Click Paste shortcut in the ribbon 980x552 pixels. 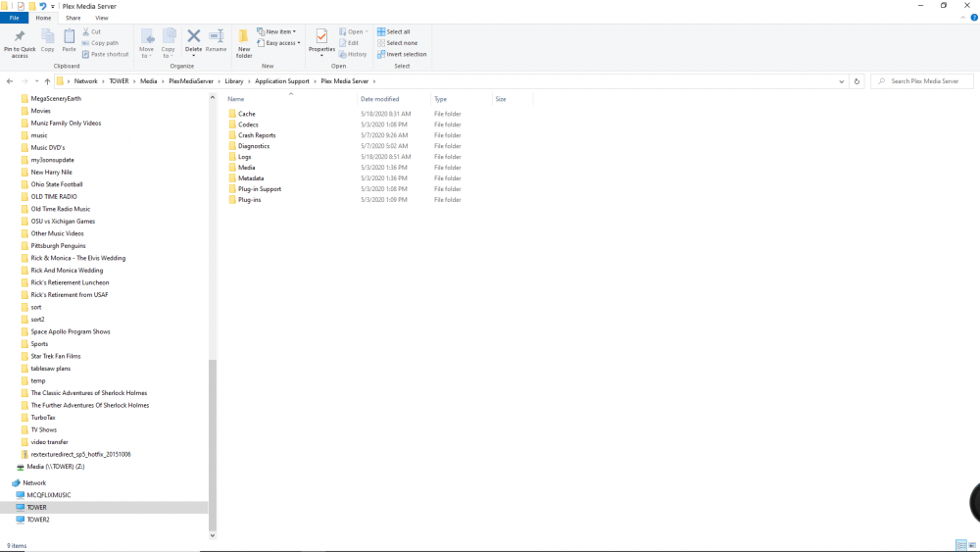tap(105, 54)
